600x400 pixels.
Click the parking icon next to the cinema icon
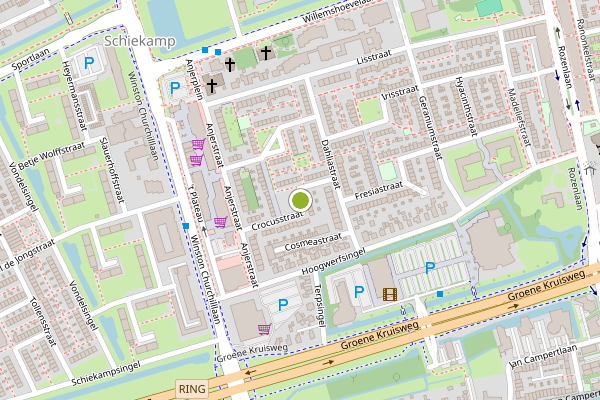[359, 292]
